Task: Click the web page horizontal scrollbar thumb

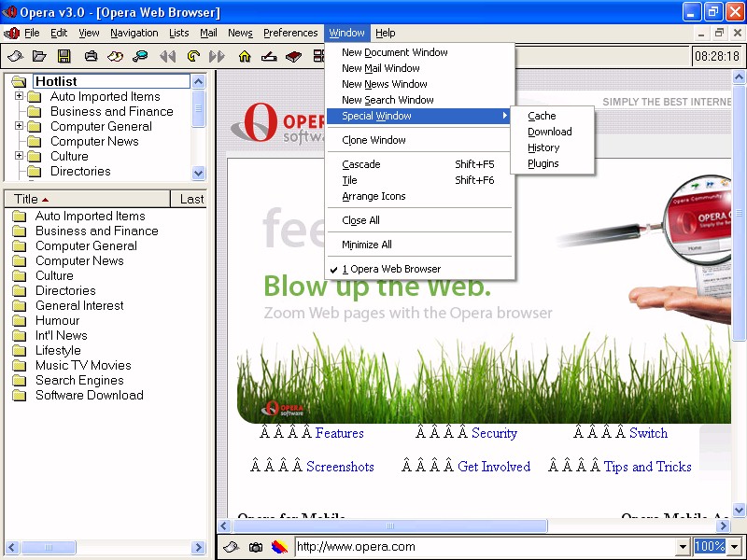Action: [x=389, y=525]
